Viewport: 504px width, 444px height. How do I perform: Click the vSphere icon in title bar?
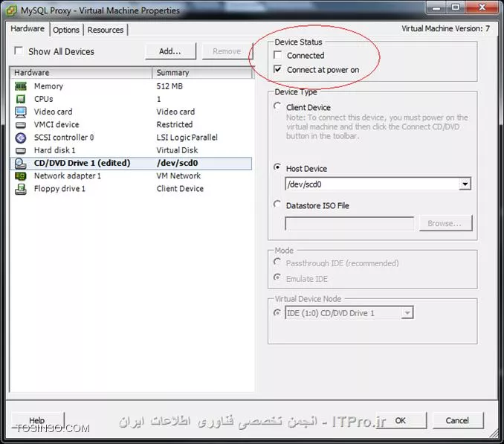pos(12,10)
